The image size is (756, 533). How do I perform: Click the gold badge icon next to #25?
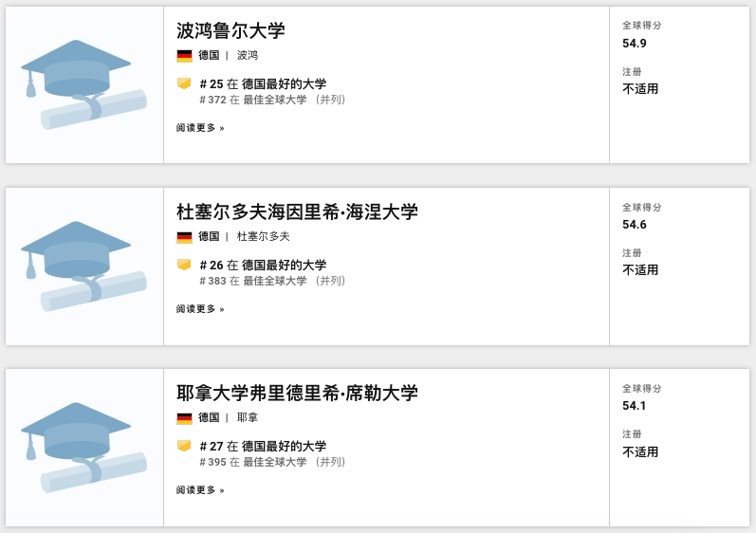point(184,83)
